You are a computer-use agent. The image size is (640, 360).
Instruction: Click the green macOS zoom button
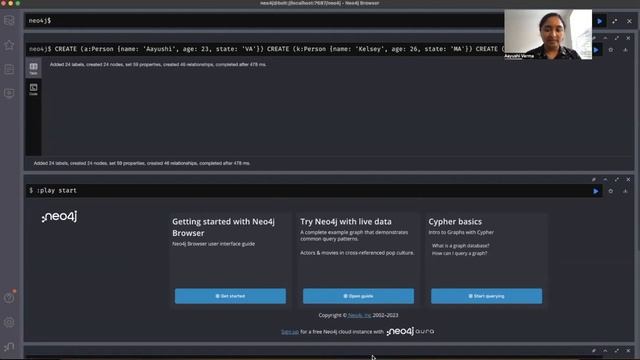click(x=18, y=3)
